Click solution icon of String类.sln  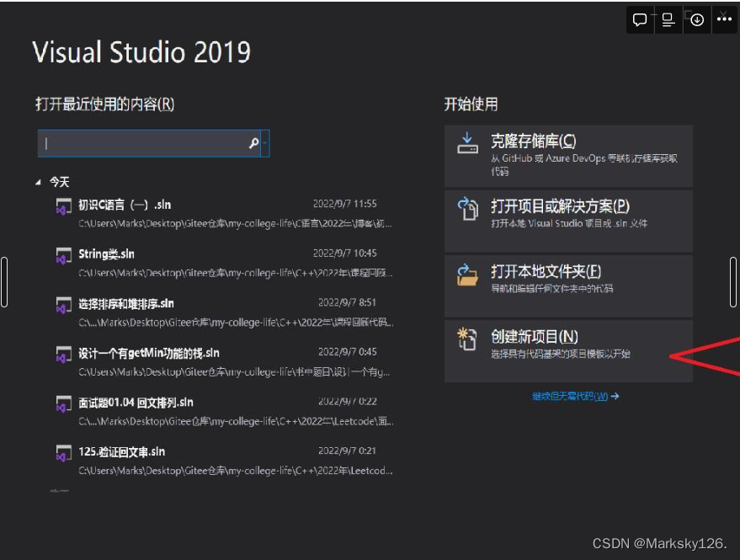click(64, 256)
